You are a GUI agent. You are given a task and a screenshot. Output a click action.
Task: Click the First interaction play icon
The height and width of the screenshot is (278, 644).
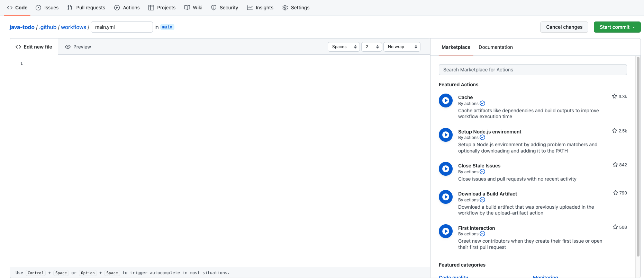(446, 231)
